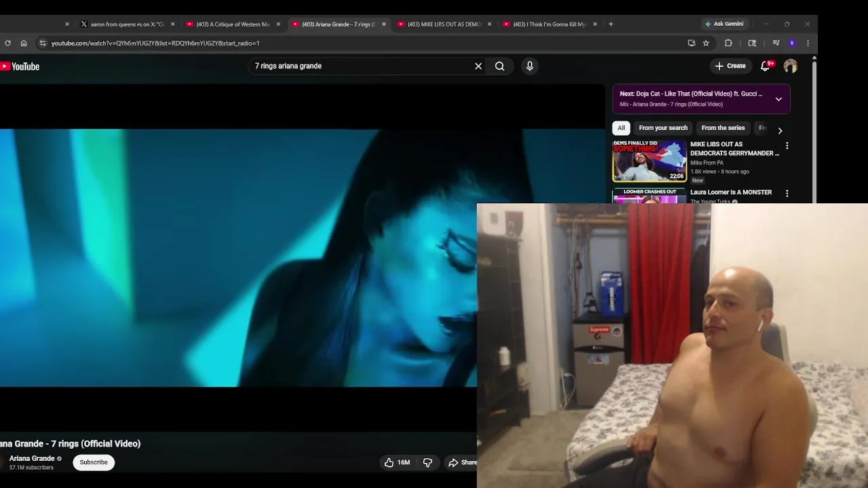Select the From your search chip
The image size is (868, 488).
point(663,128)
